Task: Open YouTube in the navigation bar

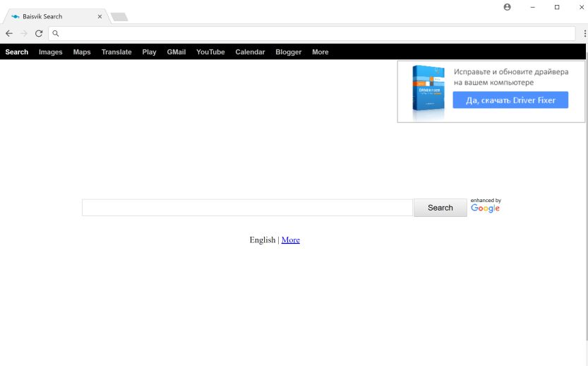Action: pos(210,52)
